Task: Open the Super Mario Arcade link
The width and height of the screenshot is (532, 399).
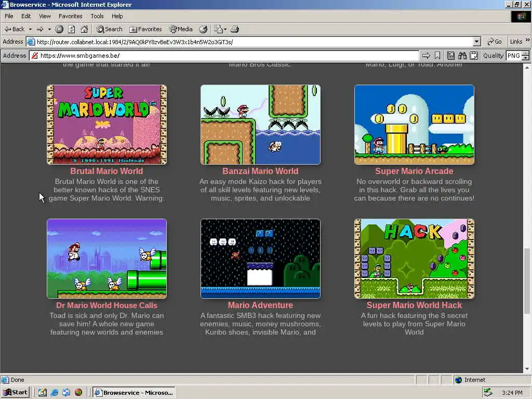Action: click(x=414, y=171)
